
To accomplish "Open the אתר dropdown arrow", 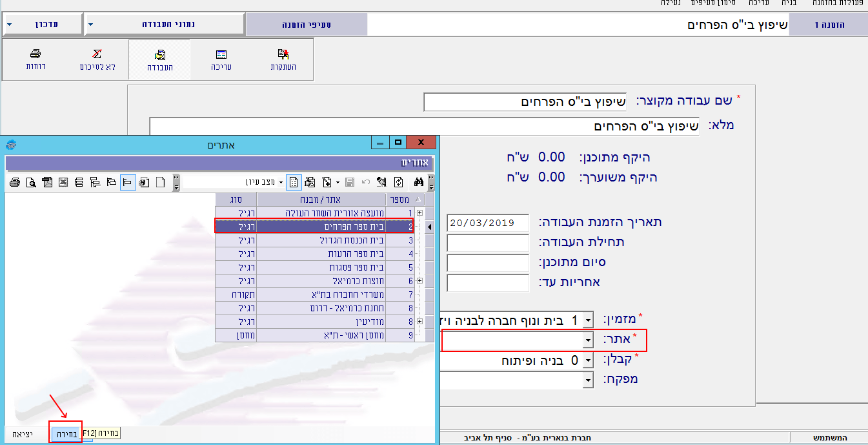I will click(587, 340).
